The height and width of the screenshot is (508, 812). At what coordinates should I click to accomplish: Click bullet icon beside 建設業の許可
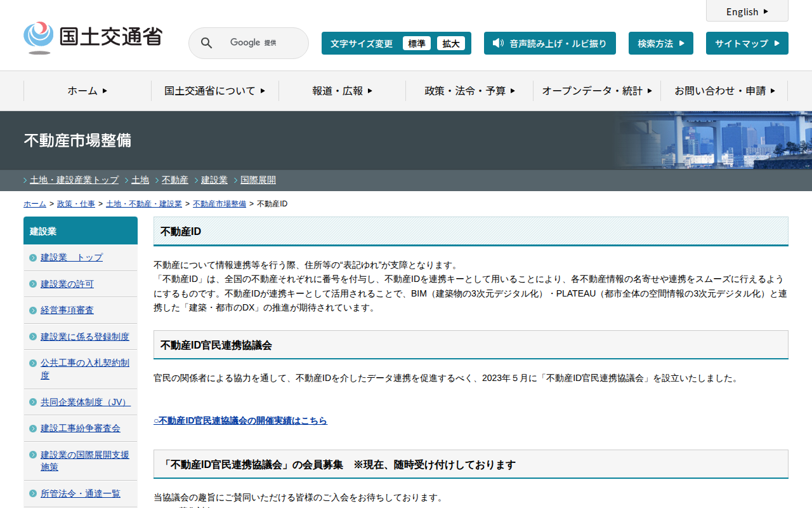[33, 284]
